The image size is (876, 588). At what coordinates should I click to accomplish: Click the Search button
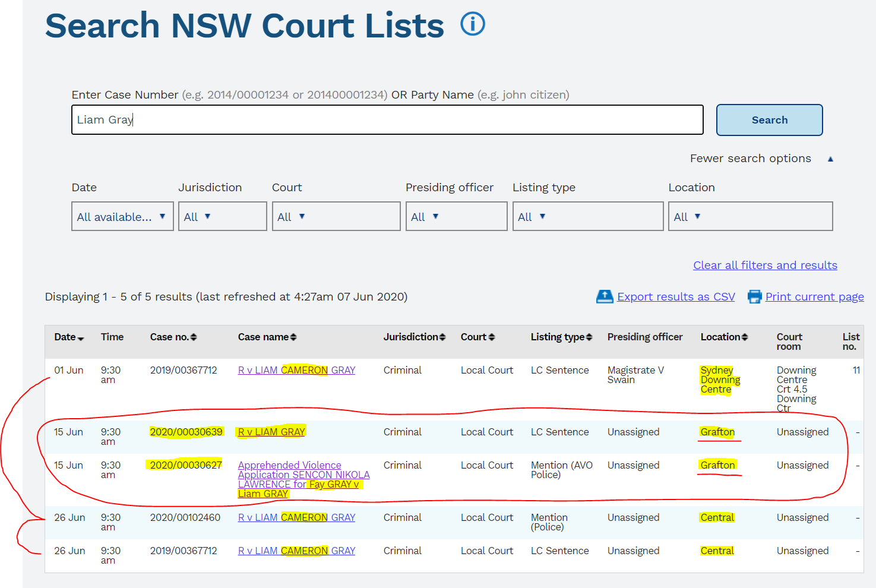pyautogui.click(x=770, y=120)
